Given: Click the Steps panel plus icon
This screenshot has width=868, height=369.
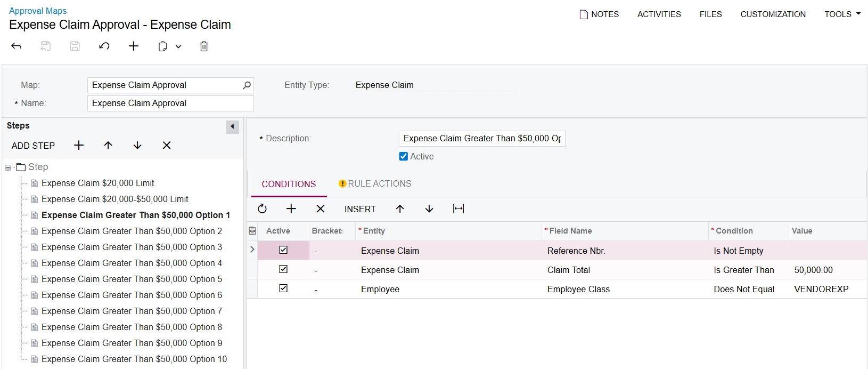Looking at the screenshot, I should tap(79, 146).
